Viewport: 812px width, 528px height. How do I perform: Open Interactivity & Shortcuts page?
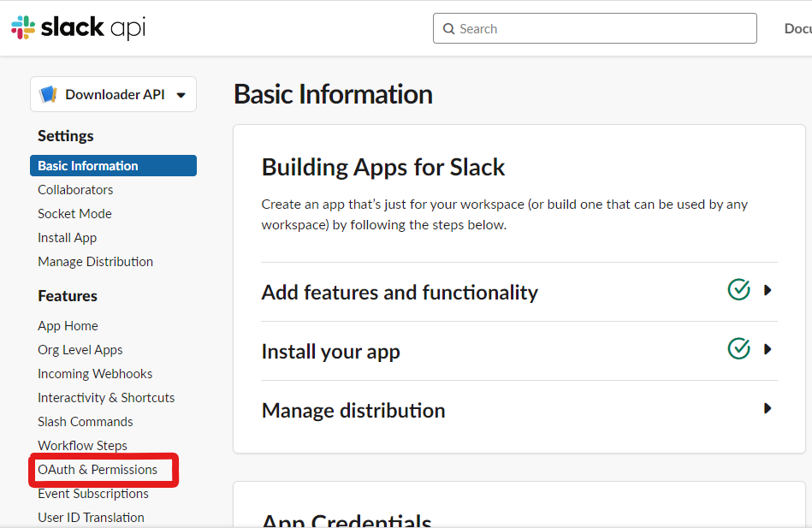[x=106, y=397]
